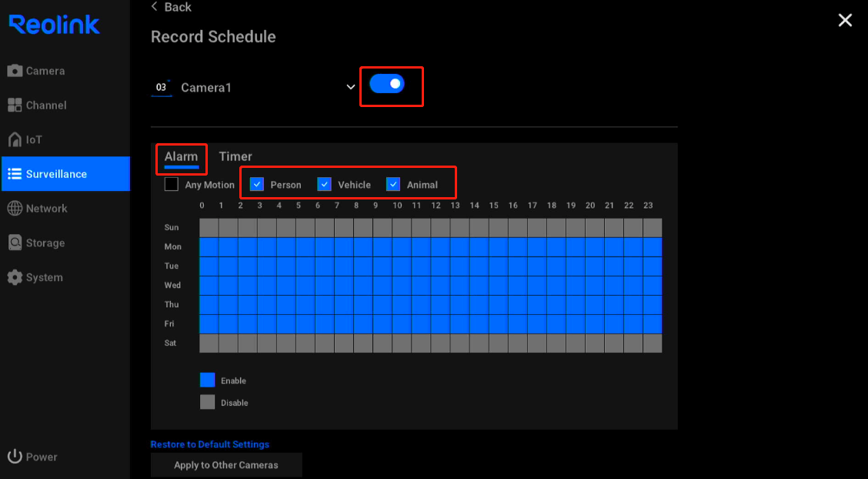
Task: Open the Network menu label
Action: pos(46,208)
